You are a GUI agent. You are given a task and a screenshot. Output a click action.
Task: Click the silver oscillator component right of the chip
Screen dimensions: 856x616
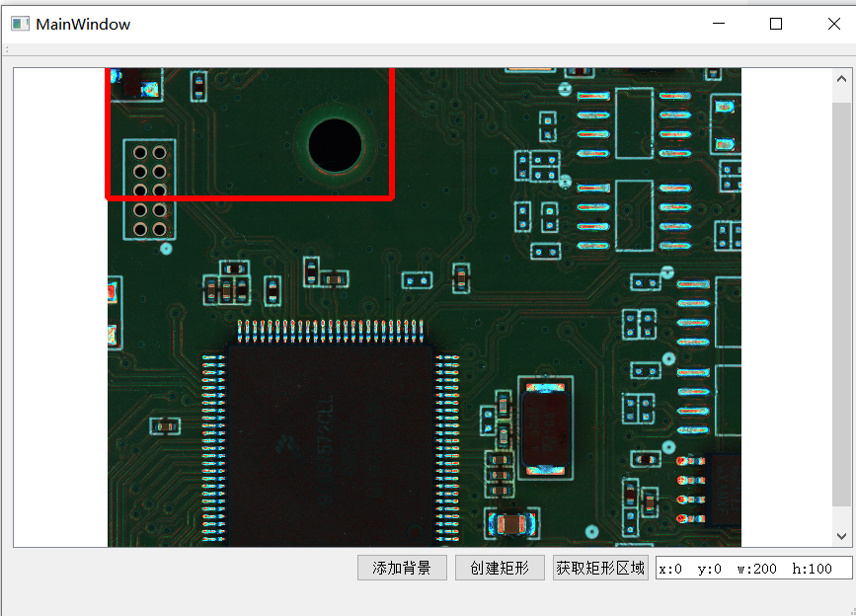point(544,424)
